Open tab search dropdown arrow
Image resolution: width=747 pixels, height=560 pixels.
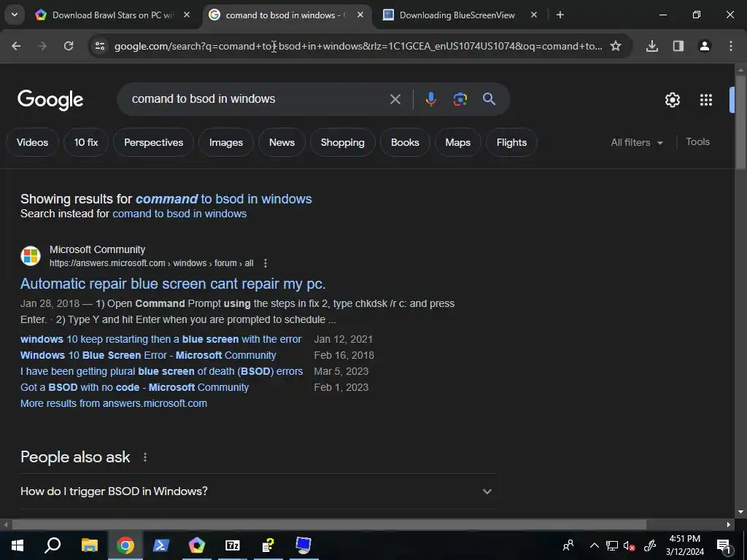15,15
